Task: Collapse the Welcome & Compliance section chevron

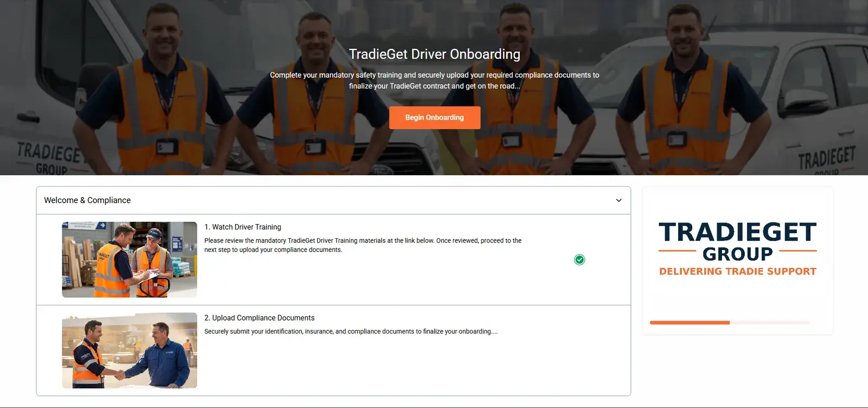Action: tap(618, 200)
